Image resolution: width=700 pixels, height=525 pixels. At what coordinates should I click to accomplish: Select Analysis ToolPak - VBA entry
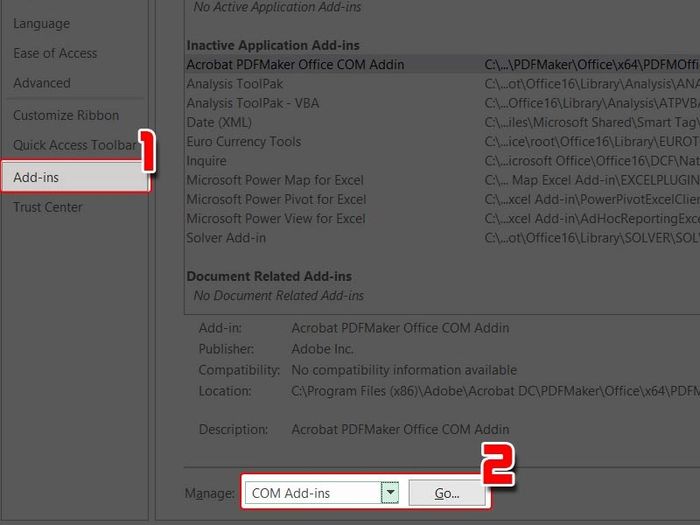pyautogui.click(x=253, y=103)
